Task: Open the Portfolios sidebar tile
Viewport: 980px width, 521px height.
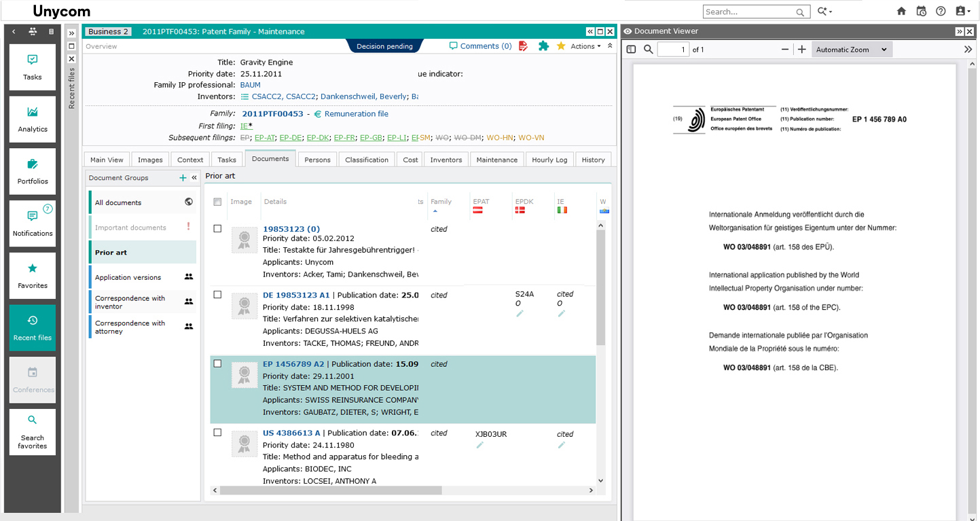Action: tap(33, 171)
